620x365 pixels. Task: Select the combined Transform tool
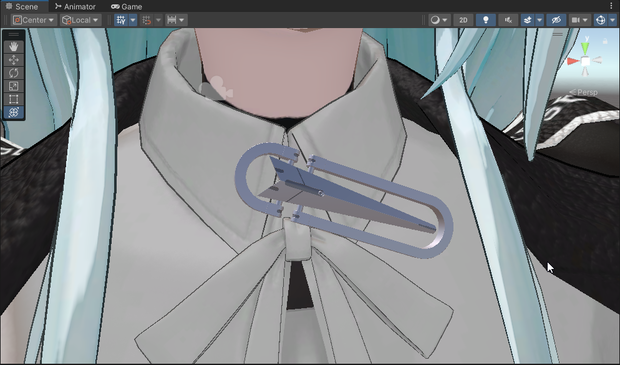pyautogui.click(x=13, y=112)
